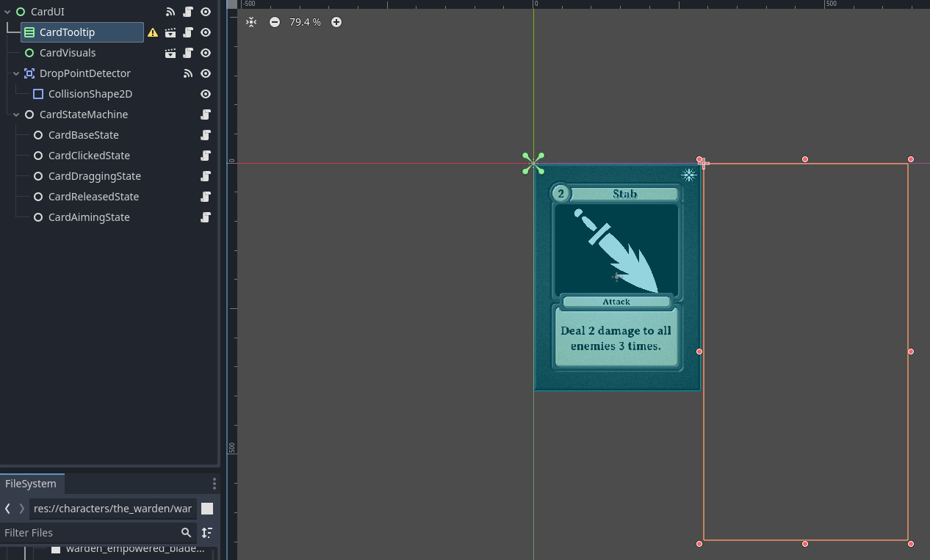
Task: Click the file sort options icon in FileSystem
Action: pos(206,533)
